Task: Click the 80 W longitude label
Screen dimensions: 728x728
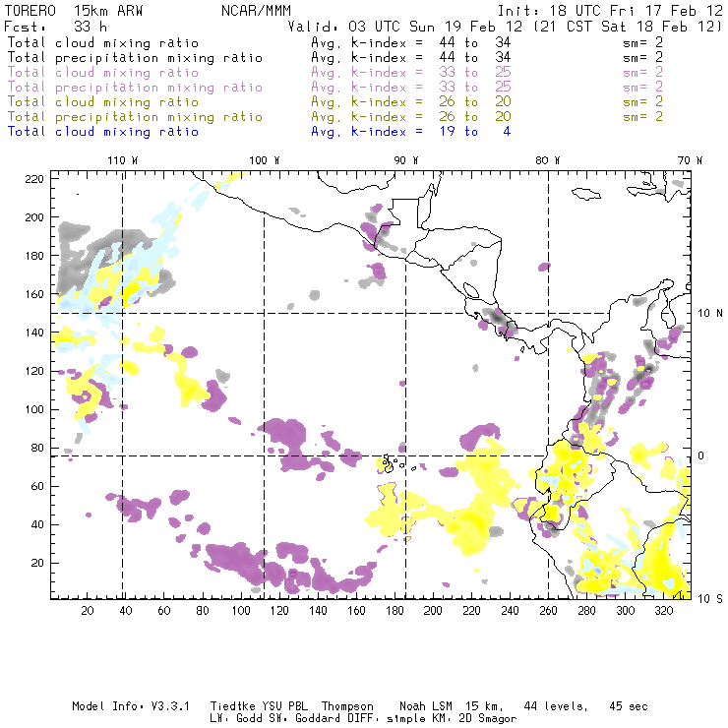Action: pyautogui.click(x=548, y=160)
